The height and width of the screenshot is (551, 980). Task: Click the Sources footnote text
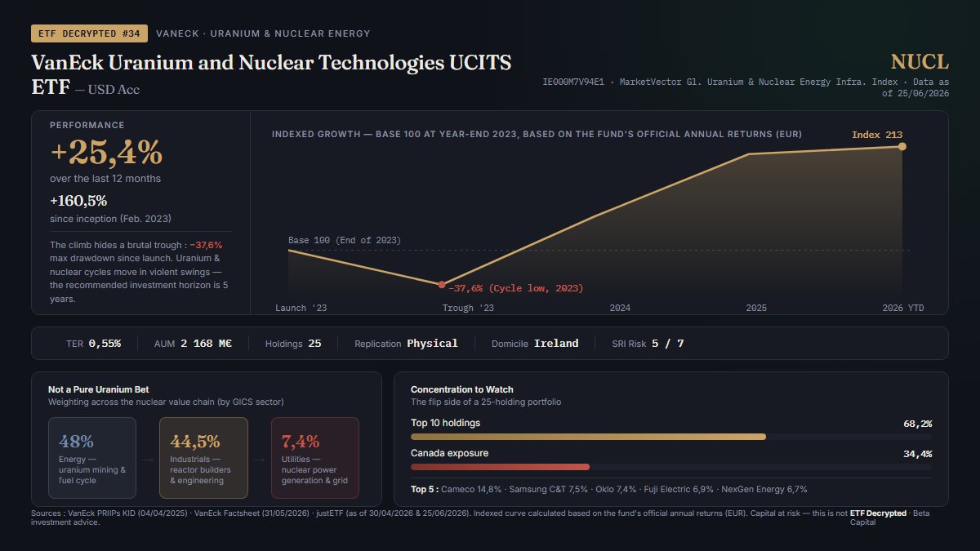(x=440, y=518)
